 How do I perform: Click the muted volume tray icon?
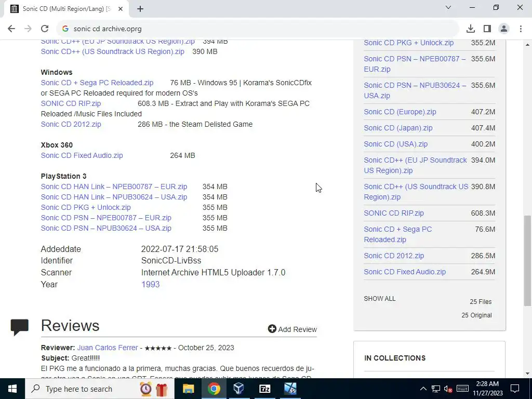point(448,389)
